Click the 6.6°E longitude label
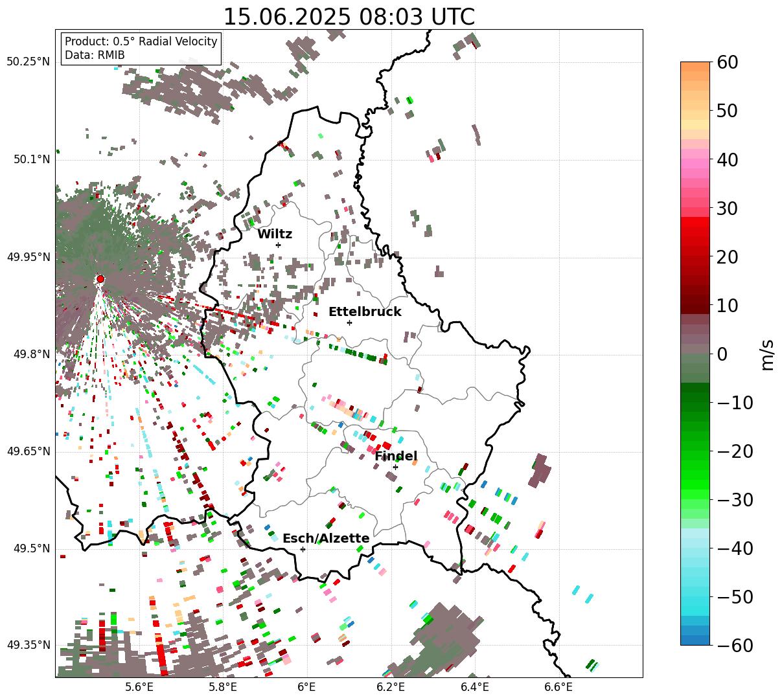Screen dimensions: 782x700 pyautogui.click(x=558, y=687)
